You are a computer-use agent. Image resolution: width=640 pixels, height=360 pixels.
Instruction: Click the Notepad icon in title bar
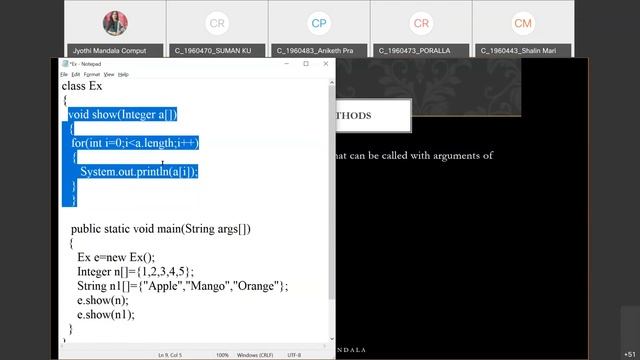tap(65, 64)
